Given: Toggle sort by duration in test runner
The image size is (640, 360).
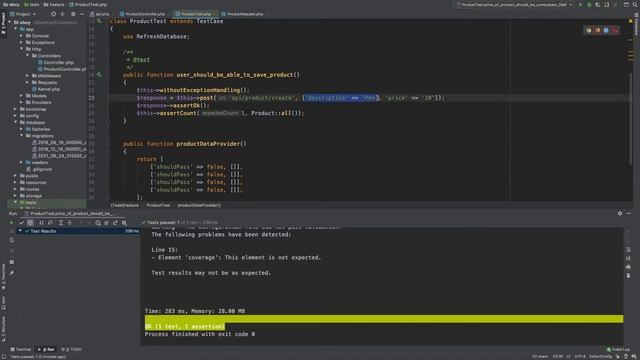Looking at the screenshot, I should click(x=50, y=223).
